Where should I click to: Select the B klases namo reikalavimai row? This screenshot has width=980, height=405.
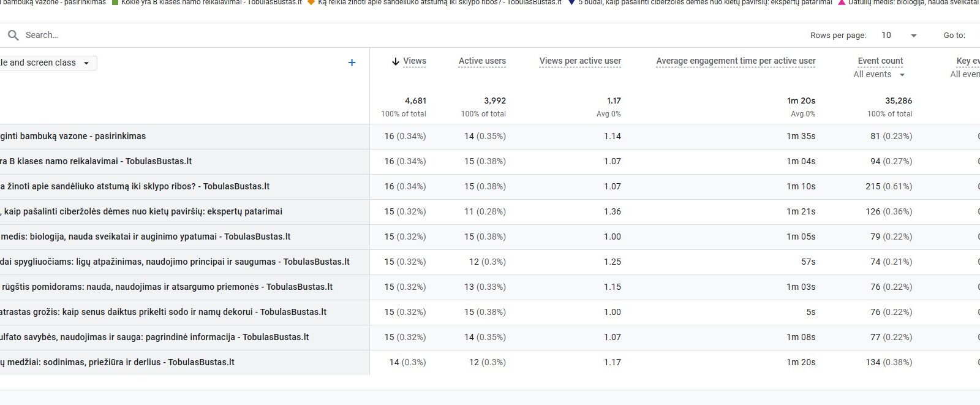coord(96,161)
